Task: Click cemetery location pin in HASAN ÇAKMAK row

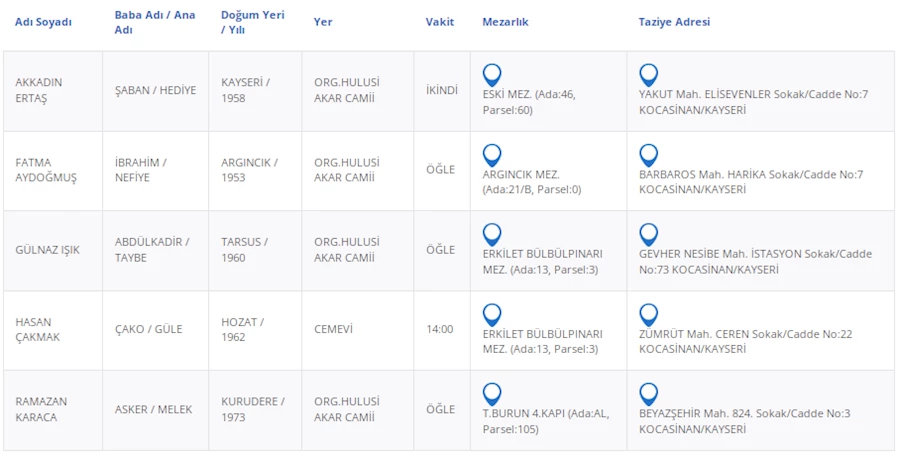Action: coord(492,314)
